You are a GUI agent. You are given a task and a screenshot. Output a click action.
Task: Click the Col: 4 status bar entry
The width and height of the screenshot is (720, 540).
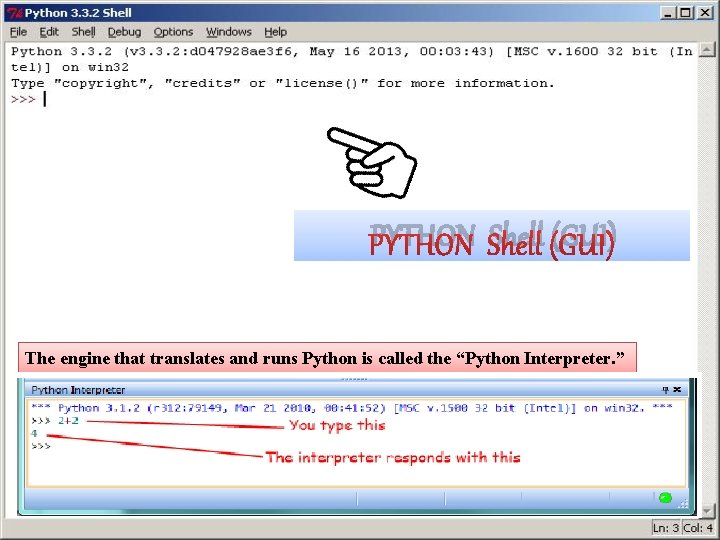(698, 528)
